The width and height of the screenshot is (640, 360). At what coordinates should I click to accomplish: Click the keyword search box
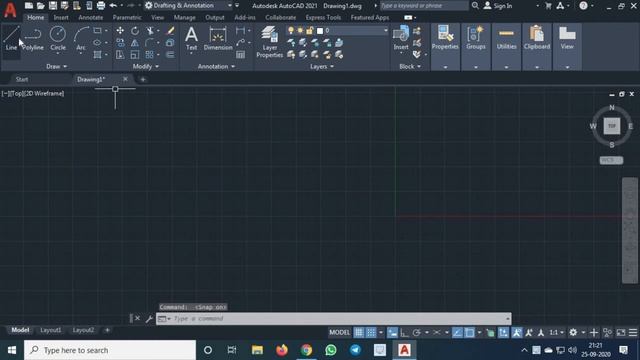pos(424,6)
